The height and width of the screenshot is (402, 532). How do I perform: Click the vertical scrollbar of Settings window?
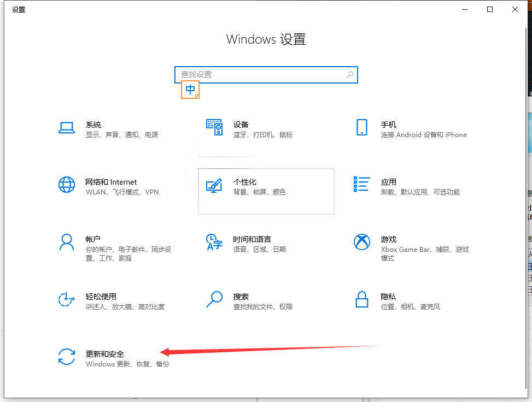point(526,209)
